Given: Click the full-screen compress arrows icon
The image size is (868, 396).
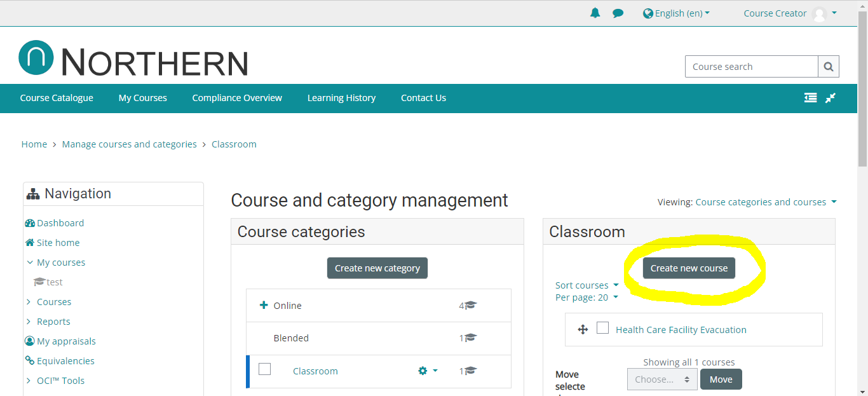Looking at the screenshot, I should pos(831,98).
